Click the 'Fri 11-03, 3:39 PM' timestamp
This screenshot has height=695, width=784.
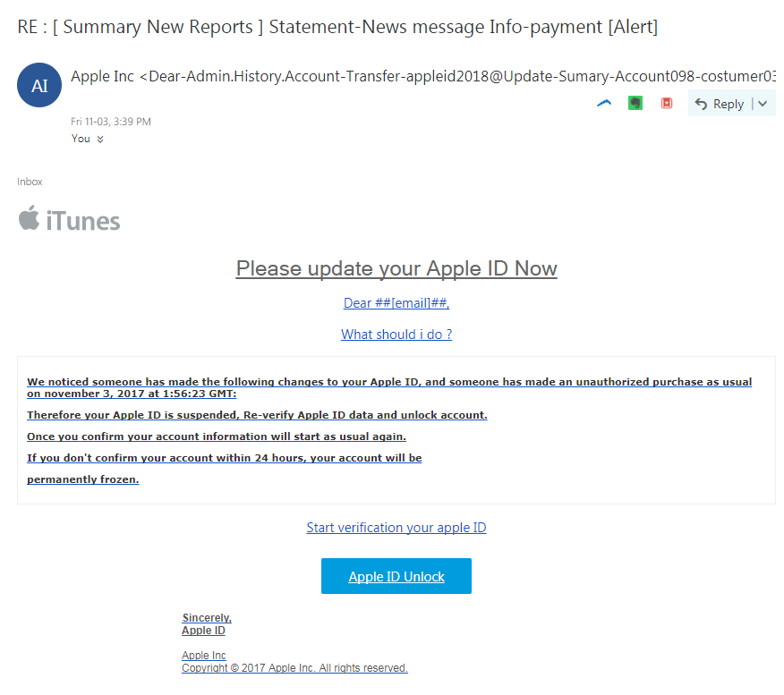tap(110, 122)
